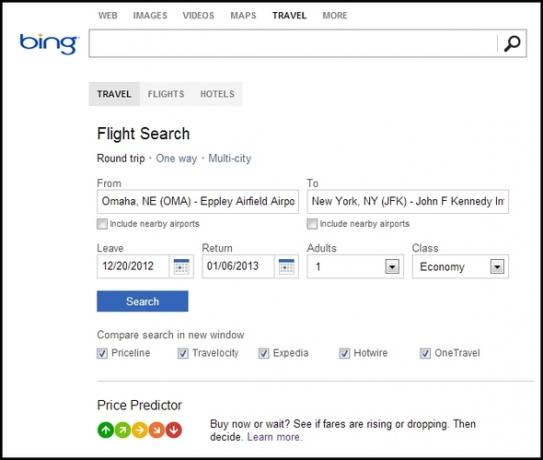
Task: Open the Leave date calendar icon
Action: tap(181, 266)
